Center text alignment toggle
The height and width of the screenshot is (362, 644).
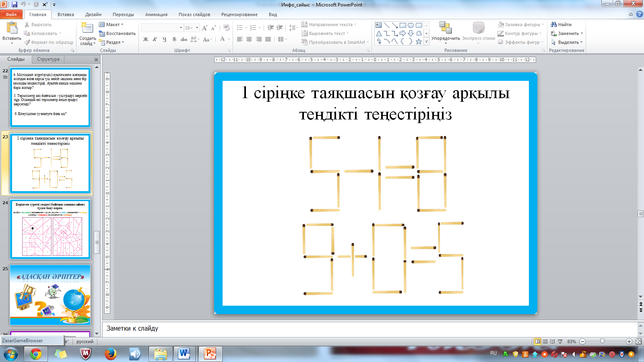(249, 39)
